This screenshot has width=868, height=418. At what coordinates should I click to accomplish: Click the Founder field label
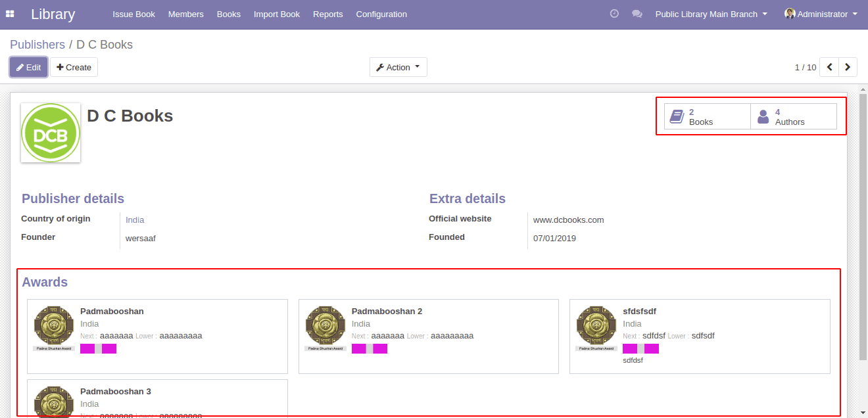pyautogui.click(x=38, y=237)
